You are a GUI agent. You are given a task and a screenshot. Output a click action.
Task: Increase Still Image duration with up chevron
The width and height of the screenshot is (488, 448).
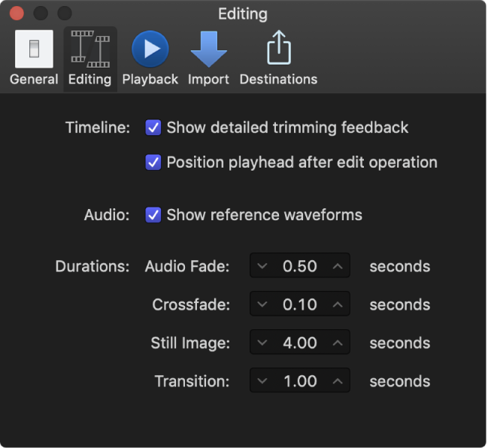338,343
